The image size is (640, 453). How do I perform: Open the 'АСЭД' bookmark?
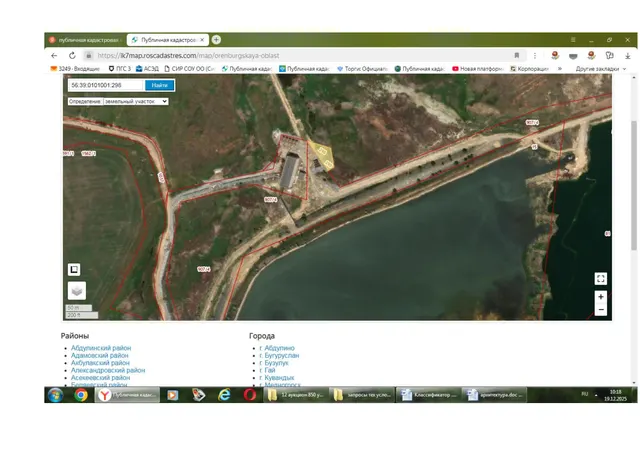147,69
